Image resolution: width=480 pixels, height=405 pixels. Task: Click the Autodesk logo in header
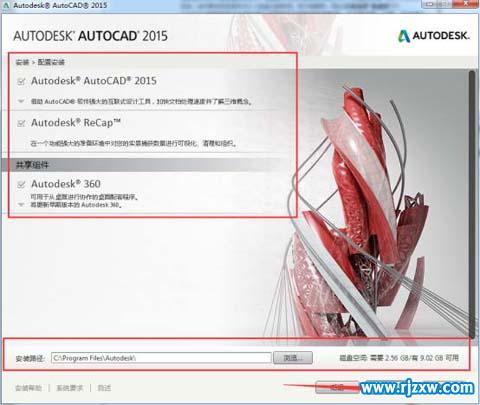434,36
